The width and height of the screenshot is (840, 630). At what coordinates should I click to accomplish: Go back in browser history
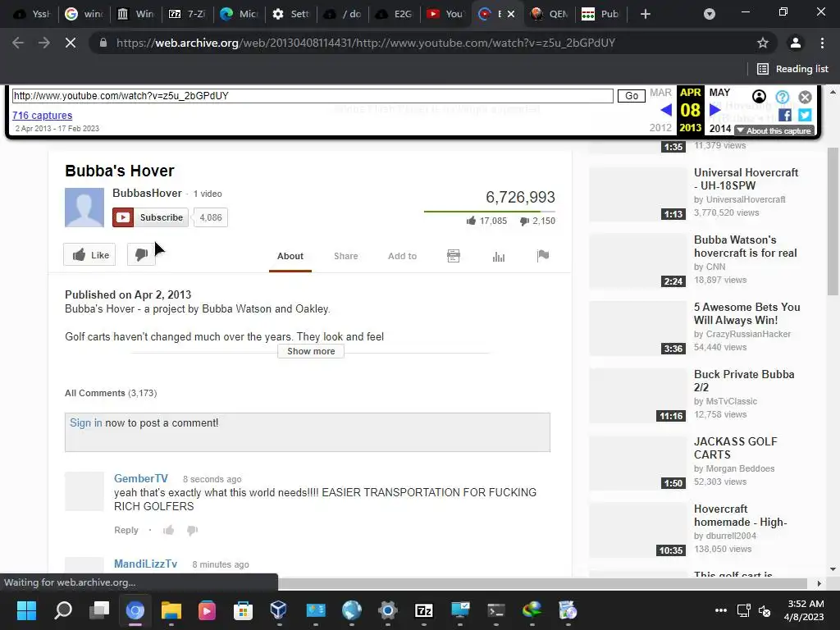click(18, 43)
